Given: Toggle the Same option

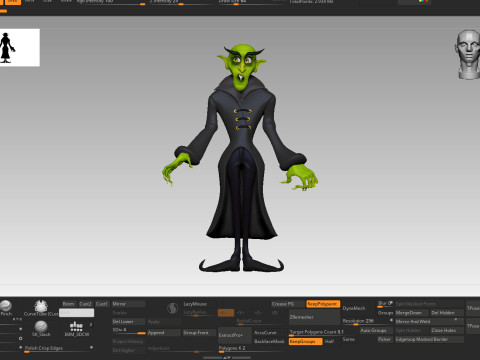Looking at the screenshot, I should (349, 339).
